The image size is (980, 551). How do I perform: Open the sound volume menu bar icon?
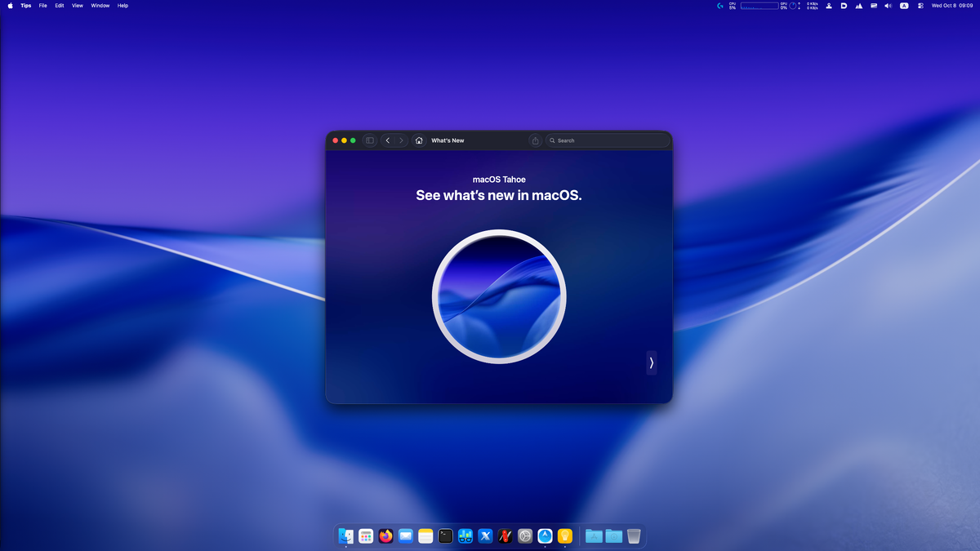coord(888,6)
